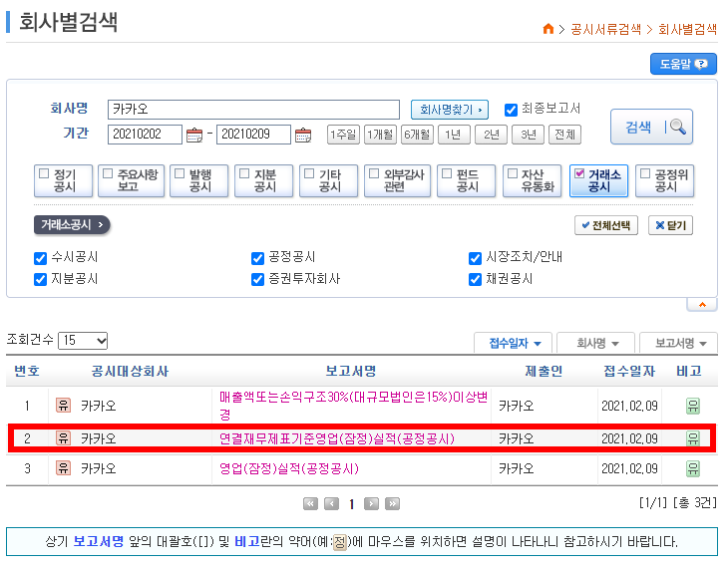The image size is (728, 569).
Task: Go to first page arrow
Action: (x=310, y=503)
